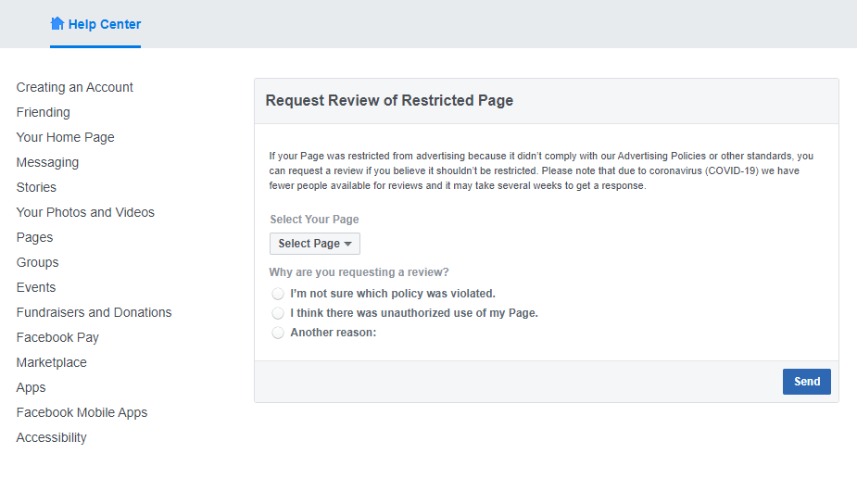Open the Stories help topic

pyautogui.click(x=36, y=187)
